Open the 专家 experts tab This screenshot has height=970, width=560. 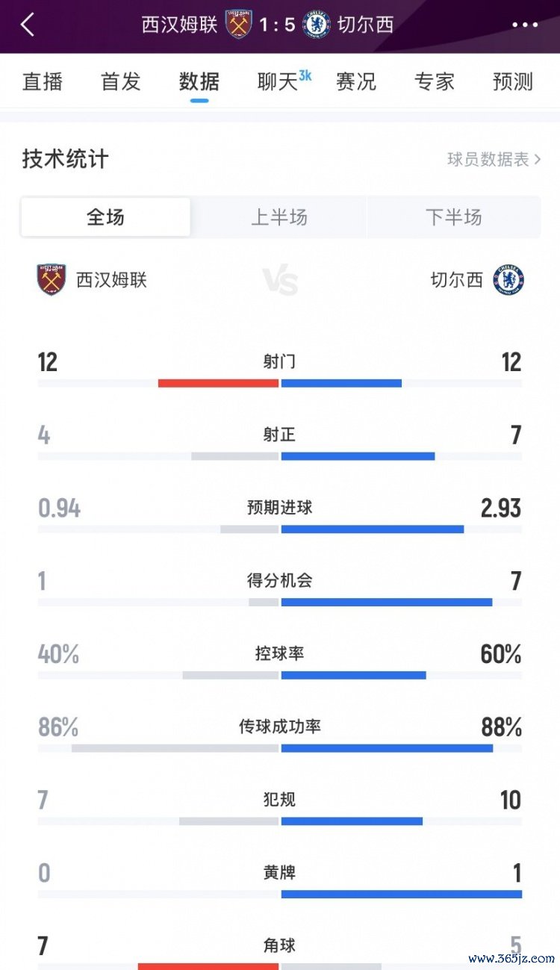(435, 81)
